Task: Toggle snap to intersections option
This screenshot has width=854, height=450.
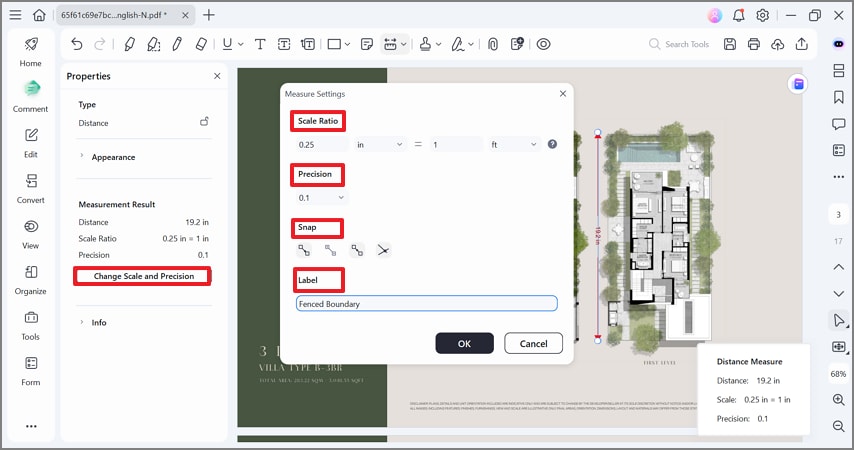Action: (x=383, y=250)
